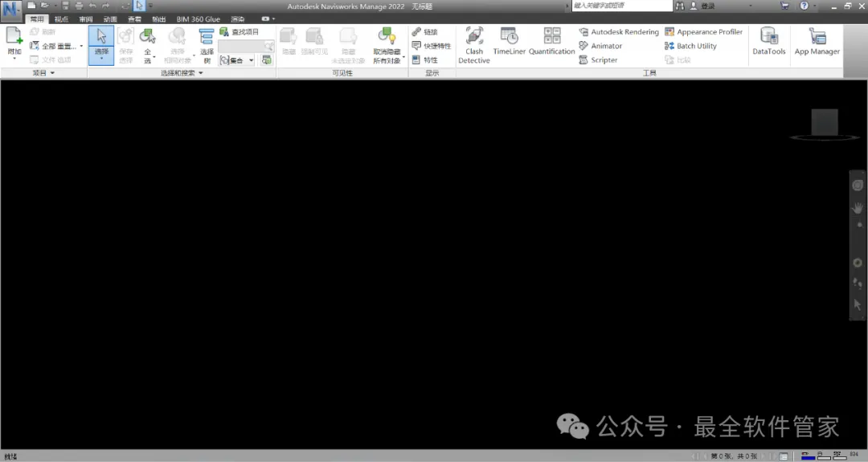
Task: Open the TimeLiner tool
Action: coord(510,42)
